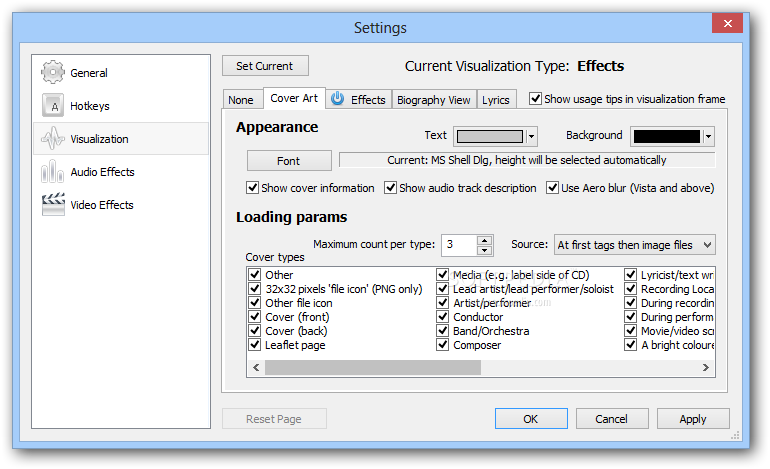Uncheck Movie/video screen capture type
Viewport: 770px width, 469px height.
pyautogui.click(x=631, y=331)
